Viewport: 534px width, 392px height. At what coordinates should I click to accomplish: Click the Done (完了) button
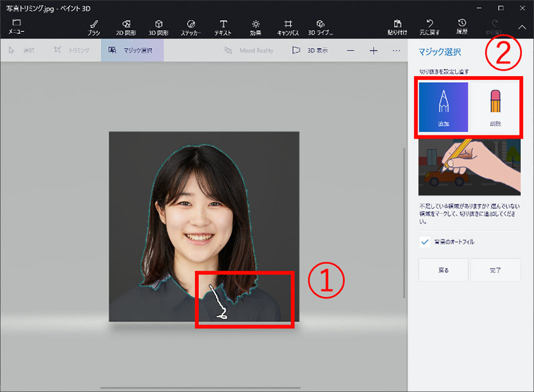tap(495, 271)
